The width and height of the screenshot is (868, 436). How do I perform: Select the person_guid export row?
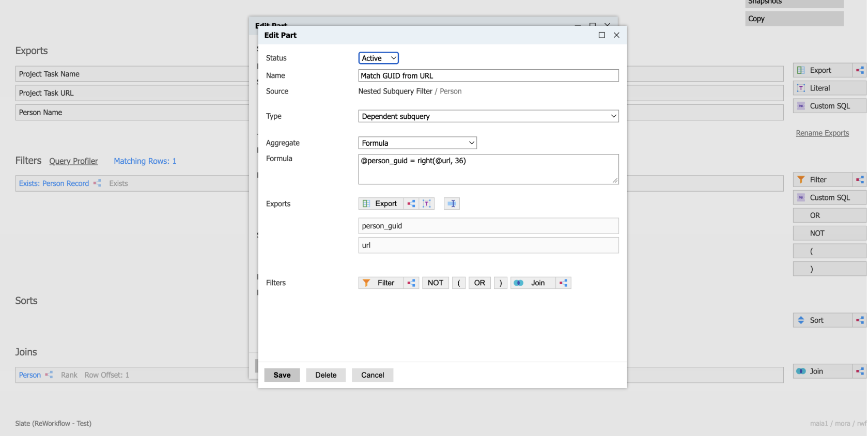click(x=488, y=226)
